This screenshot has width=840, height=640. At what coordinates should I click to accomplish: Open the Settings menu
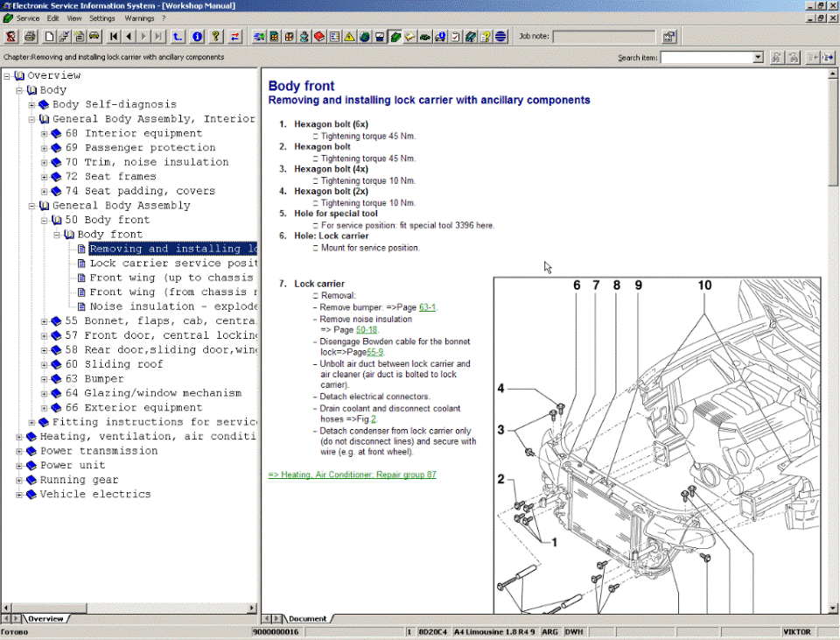tap(101, 18)
